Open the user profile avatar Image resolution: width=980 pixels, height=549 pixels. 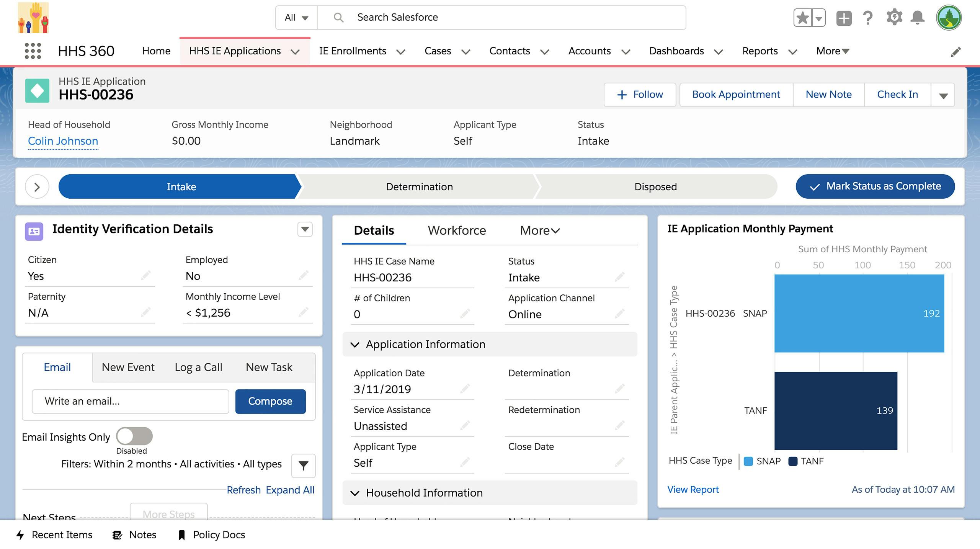(x=949, y=18)
